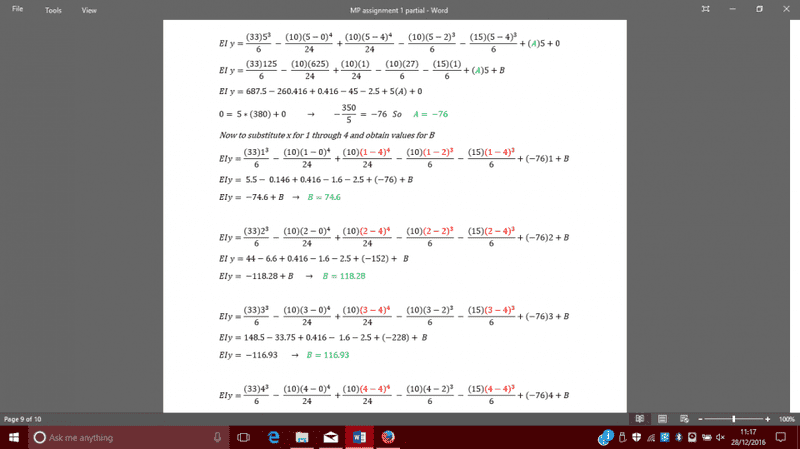Switch to Web Layout view
Viewport: 800px width, 449px height.
[684, 419]
